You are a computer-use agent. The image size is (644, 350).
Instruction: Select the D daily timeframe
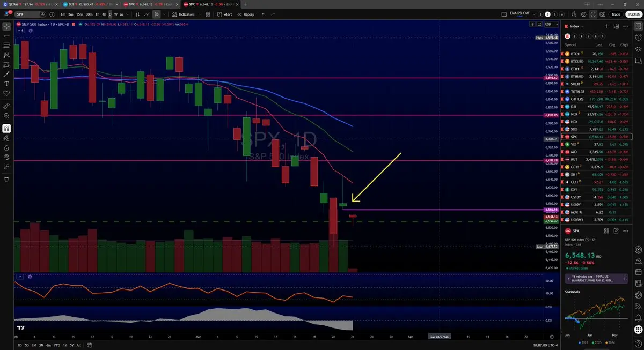click(110, 14)
